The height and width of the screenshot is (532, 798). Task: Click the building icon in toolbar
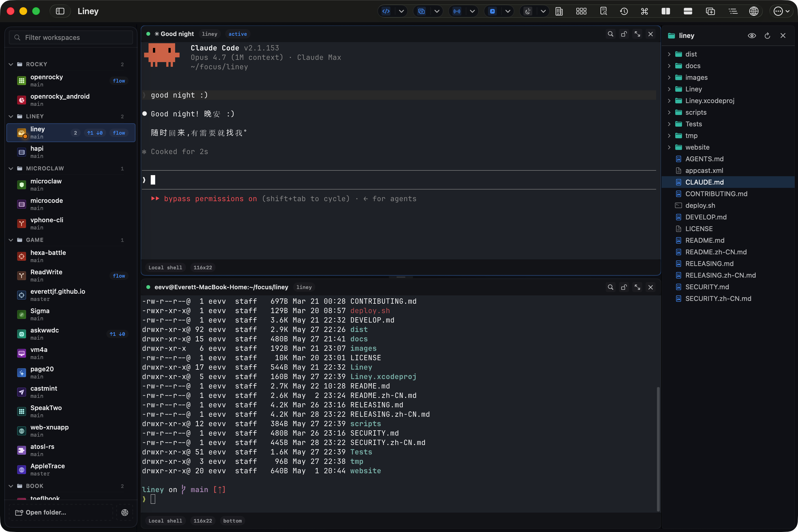559,11
